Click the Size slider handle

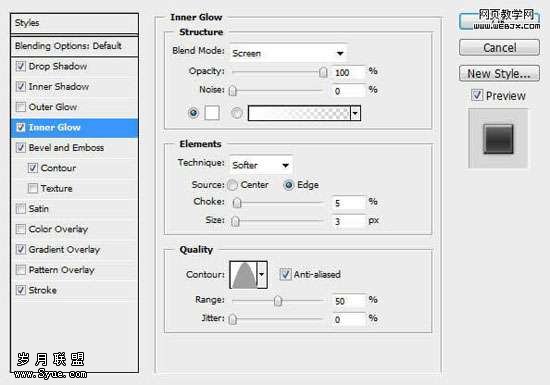tap(235, 221)
